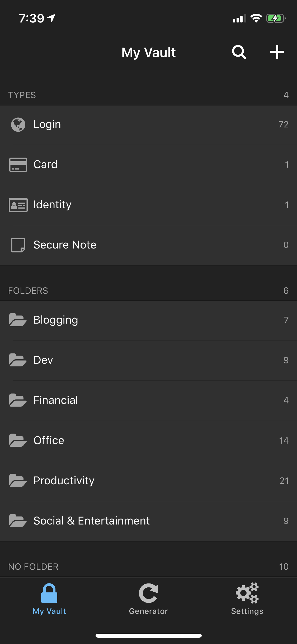Tap the Identity type label
The width and height of the screenshot is (297, 644).
tap(53, 205)
